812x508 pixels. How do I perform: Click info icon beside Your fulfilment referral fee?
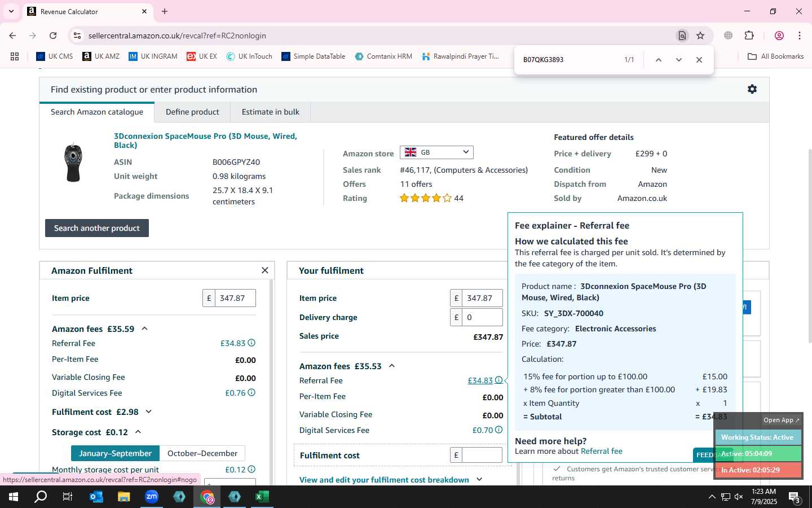(498, 380)
